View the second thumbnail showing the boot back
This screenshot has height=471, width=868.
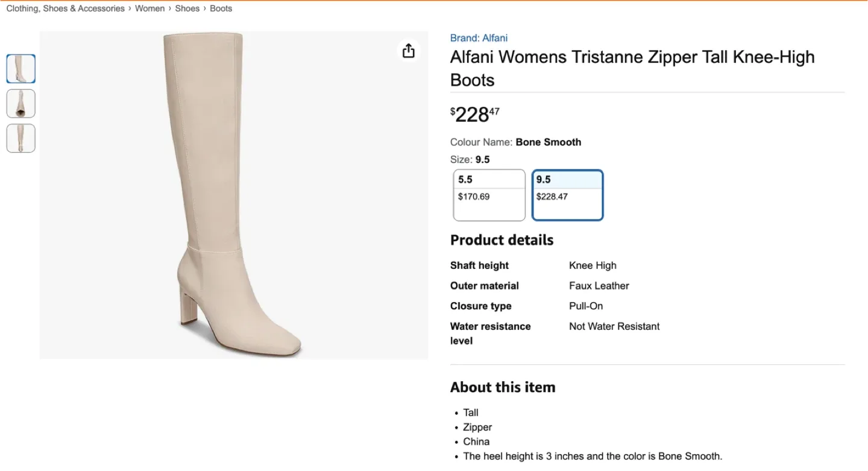click(x=20, y=103)
